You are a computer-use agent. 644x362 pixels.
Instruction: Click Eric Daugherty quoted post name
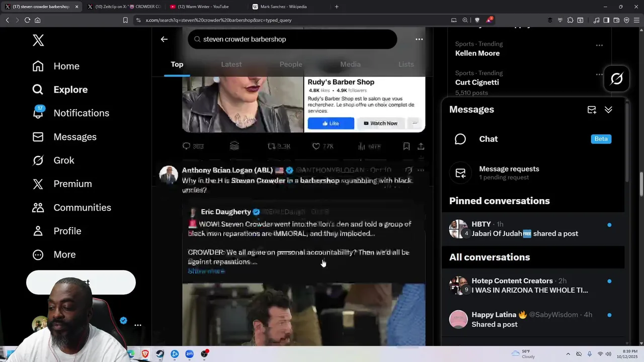226,212
